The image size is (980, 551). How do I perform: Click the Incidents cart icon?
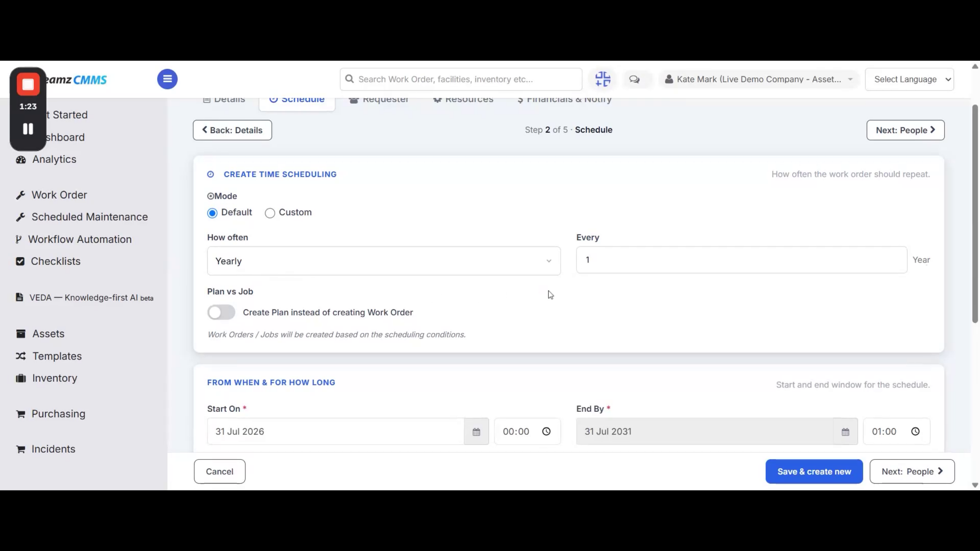[20, 449]
